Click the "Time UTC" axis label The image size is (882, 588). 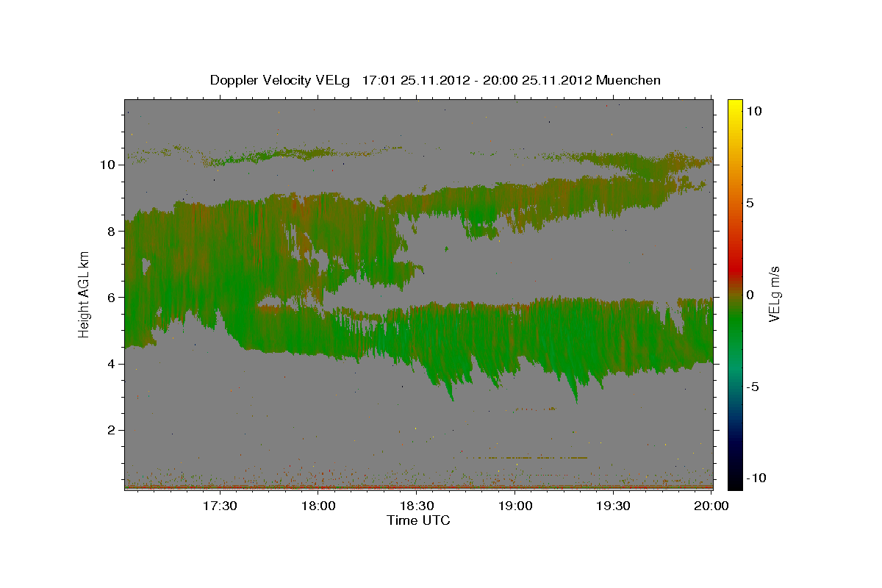(x=418, y=520)
